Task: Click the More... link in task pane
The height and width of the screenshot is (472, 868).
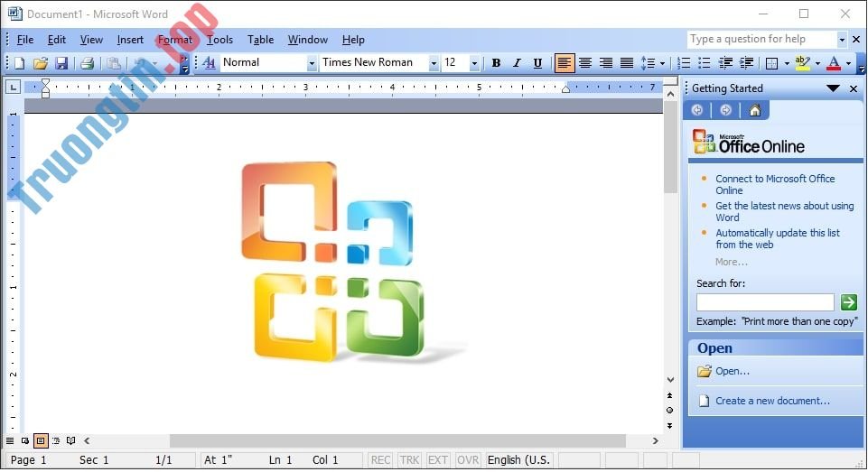Action: [x=731, y=262]
